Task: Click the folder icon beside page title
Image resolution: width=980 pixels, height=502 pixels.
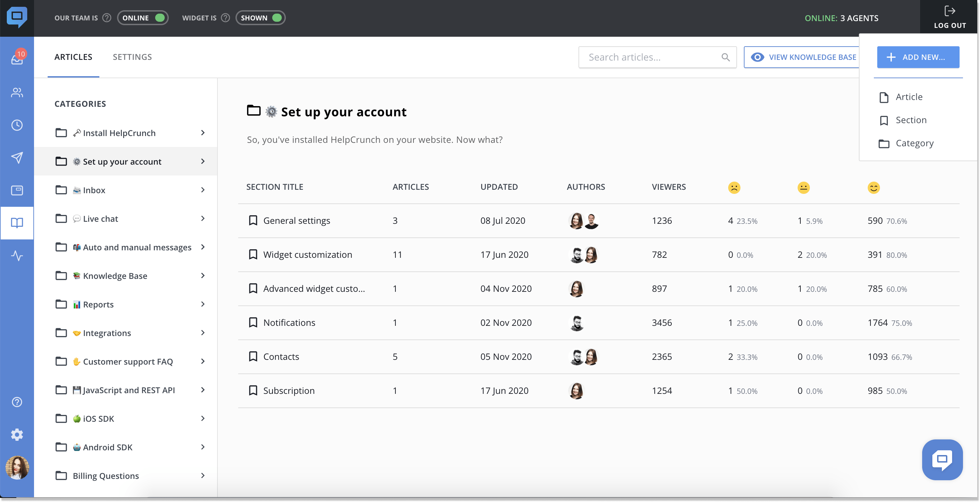Action: point(254,110)
